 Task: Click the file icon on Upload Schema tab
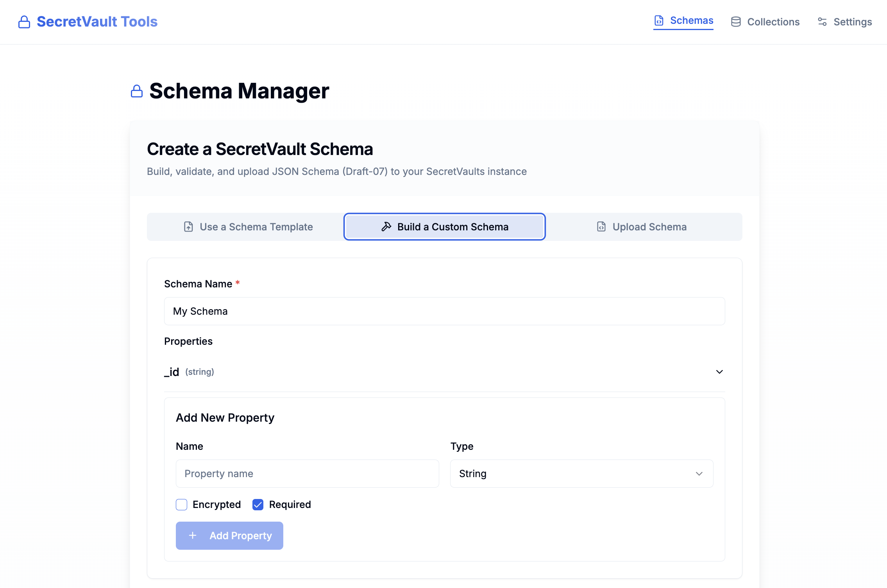[x=601, y=226]
